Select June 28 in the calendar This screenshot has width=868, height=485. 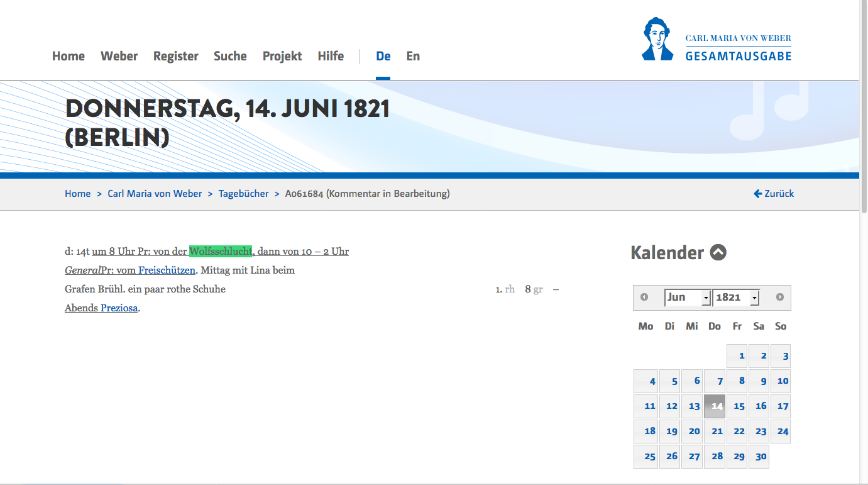pyautogui.click(x=715, y=457)
